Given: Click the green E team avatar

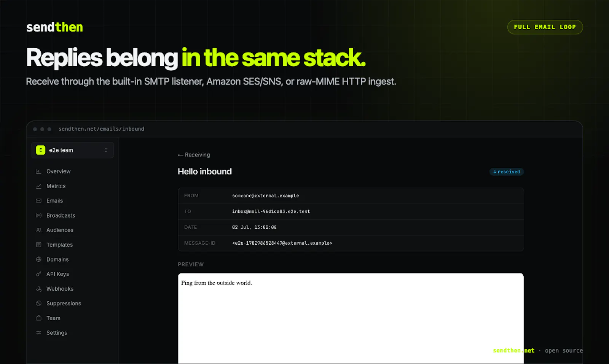Looking at the screenshot, I should coord(40,150).
